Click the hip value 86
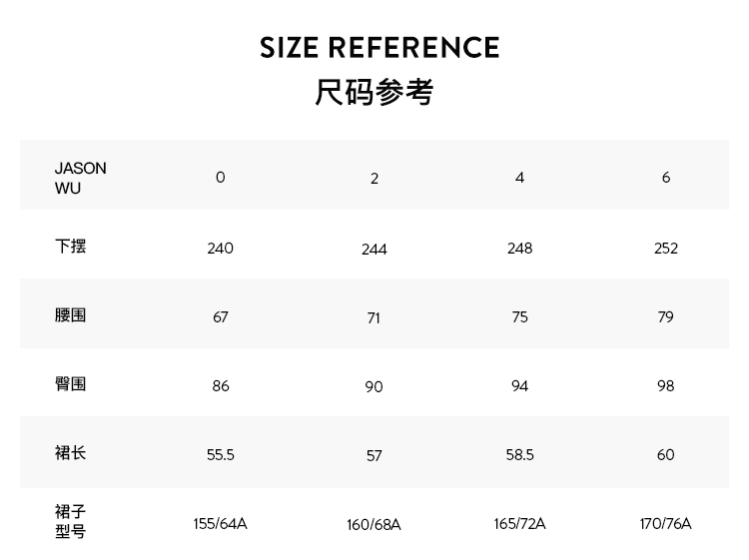The height and width of the screenshot is (560, 749). pos(221,385)
